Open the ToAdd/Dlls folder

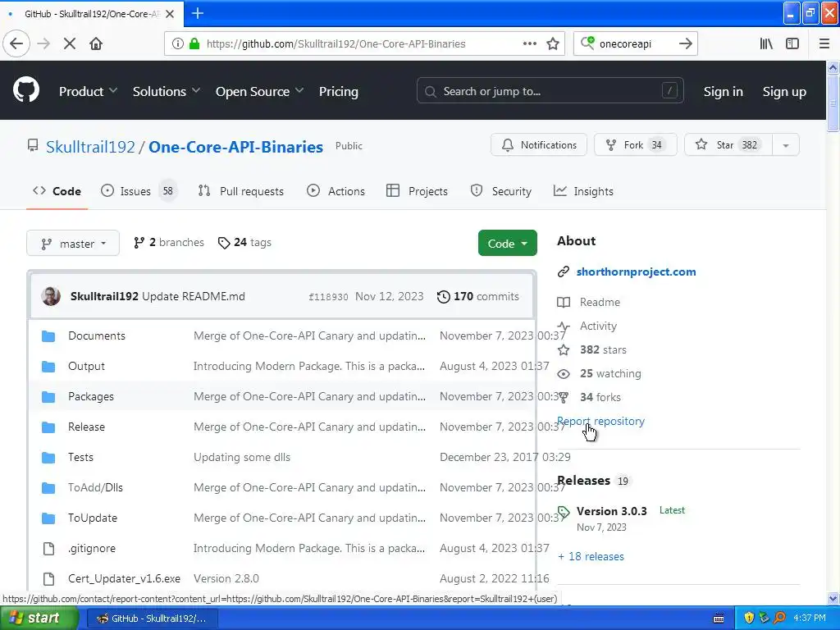click(95, 488)
